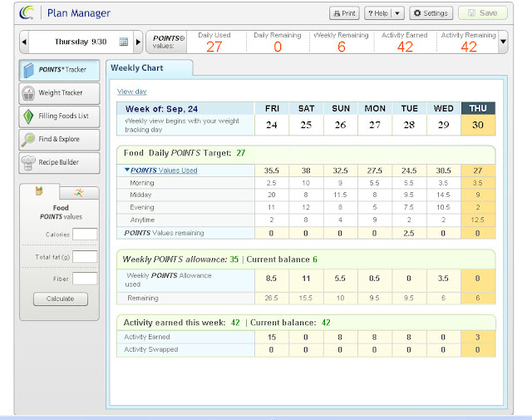Click in the Calories input field
532x420 pixels.
coord(85,235)
